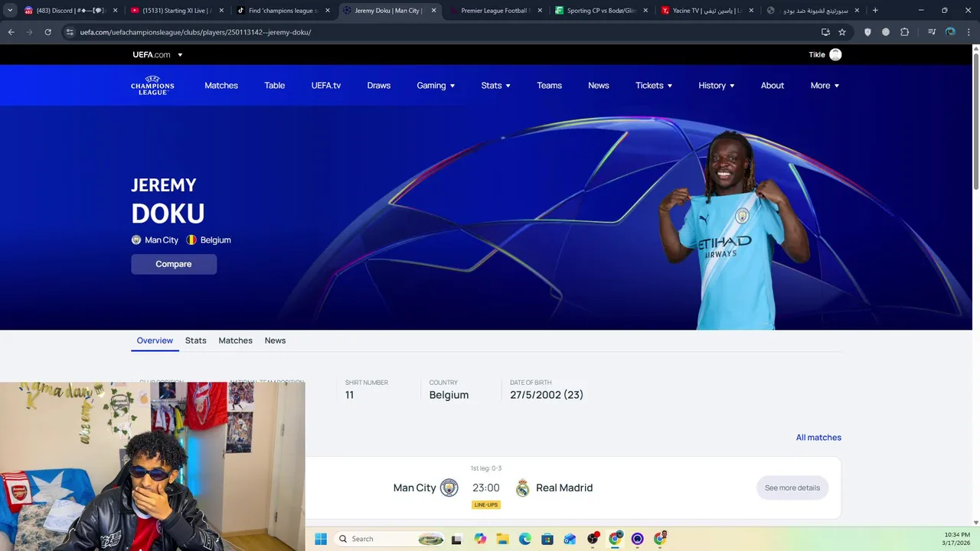980x551 pixels.
Task: Open the Matches page in navigation
Action: coord(221,86)
